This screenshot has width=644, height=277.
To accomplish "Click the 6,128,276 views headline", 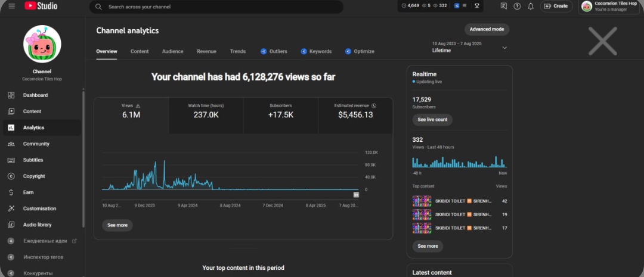I will (x=243, y=77).
